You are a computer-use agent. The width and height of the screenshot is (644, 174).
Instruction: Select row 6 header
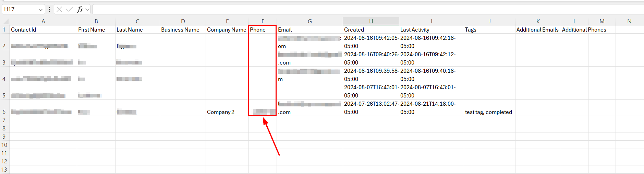(x=4, y=112)
